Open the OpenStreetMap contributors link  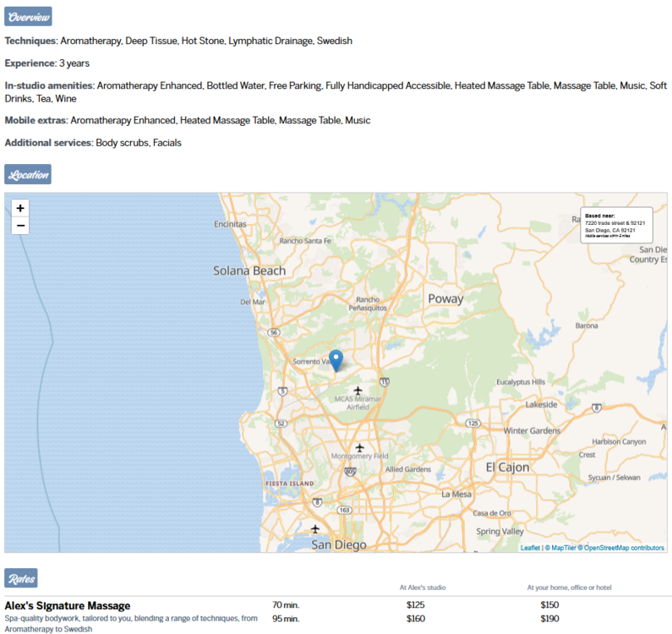pos(624,548)
